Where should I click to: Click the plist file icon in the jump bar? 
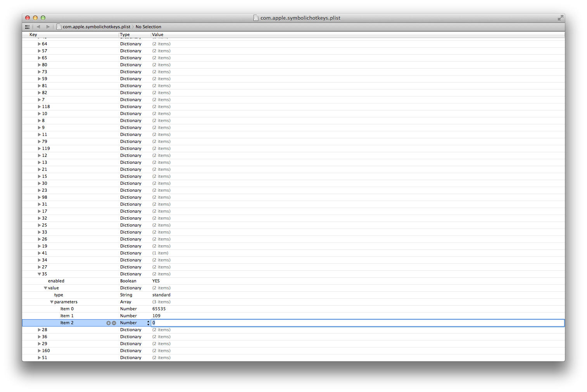pyautogui.click(x=59, y=27)
